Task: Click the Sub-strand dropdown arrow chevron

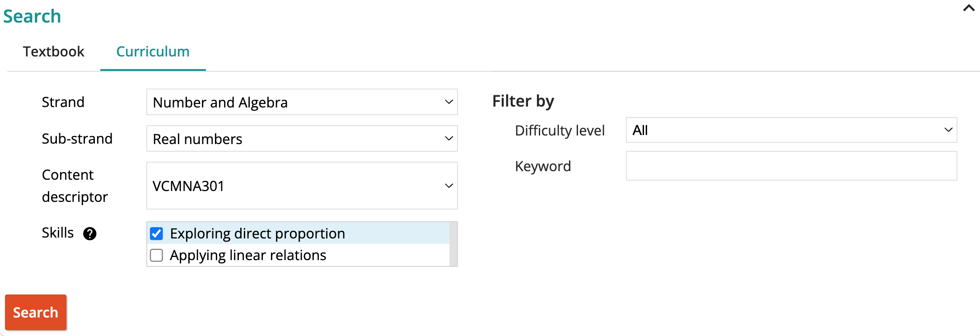Action: click(448, 139)
